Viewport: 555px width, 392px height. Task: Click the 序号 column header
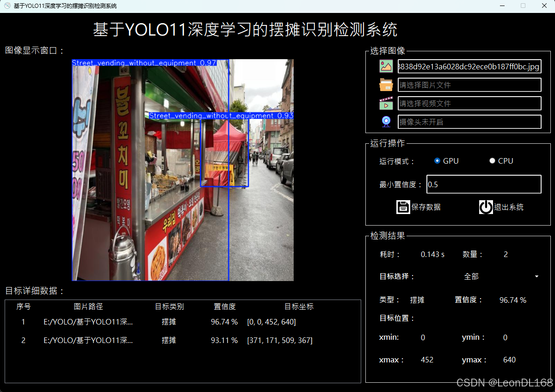(24, 306)
